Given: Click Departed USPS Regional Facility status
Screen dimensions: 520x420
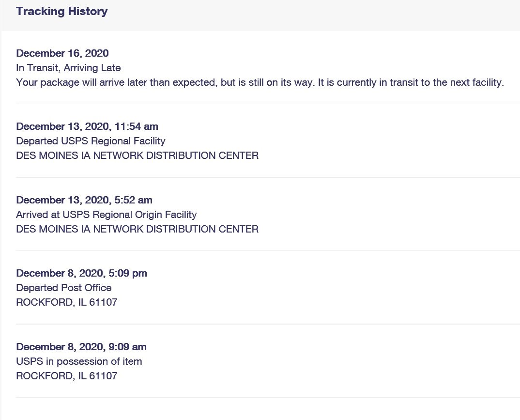Looking at the screenshot, I should point(91,141).
